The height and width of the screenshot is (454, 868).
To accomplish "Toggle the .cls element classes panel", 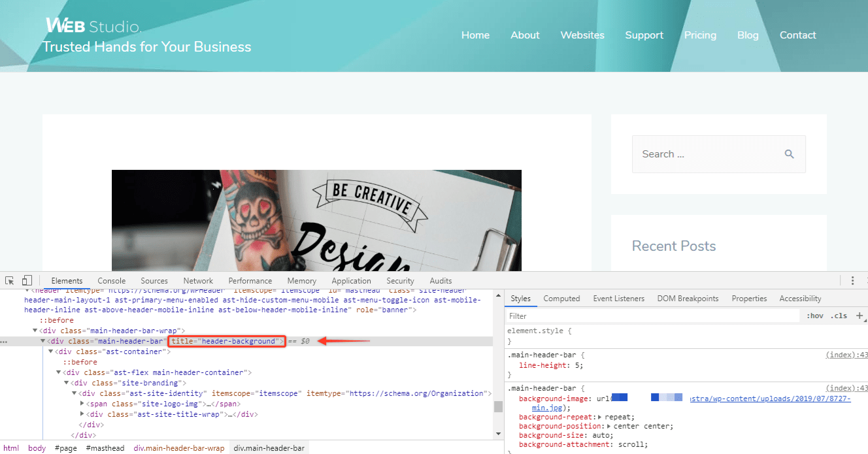I will coord(839,316).
